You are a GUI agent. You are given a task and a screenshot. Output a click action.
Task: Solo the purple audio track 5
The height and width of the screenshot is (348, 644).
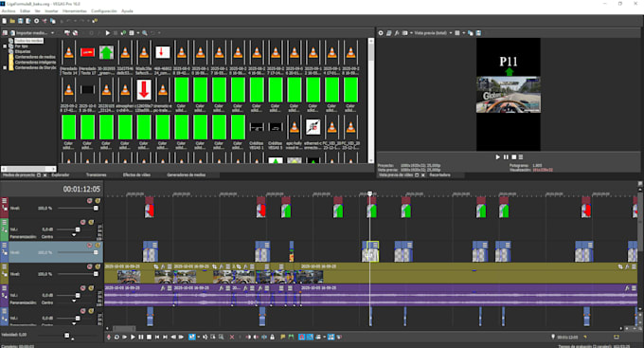point(91,288)
